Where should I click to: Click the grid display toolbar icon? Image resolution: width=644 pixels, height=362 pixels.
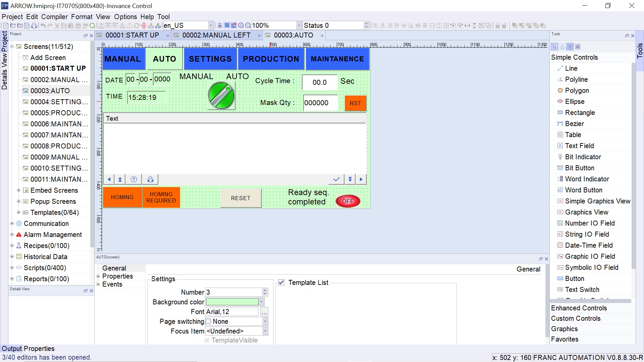click(227, 25)
